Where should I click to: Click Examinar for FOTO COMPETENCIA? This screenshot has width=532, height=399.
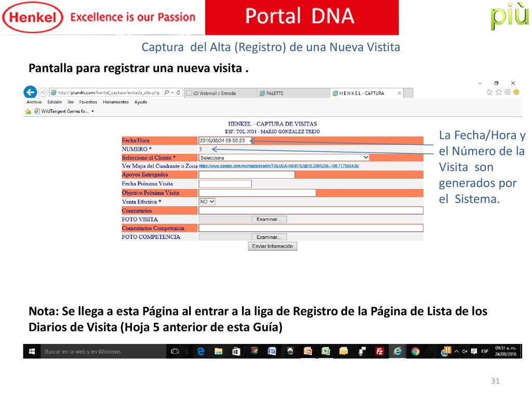coord(269,237)
